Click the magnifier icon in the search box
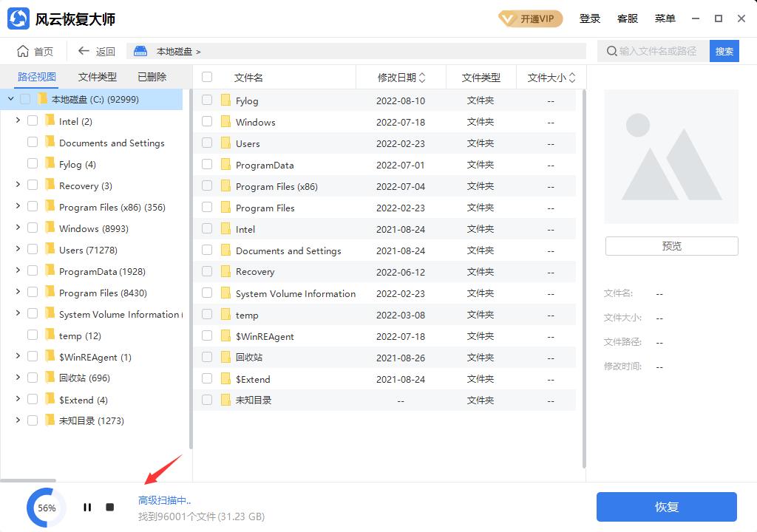 (x=611, y=51)
